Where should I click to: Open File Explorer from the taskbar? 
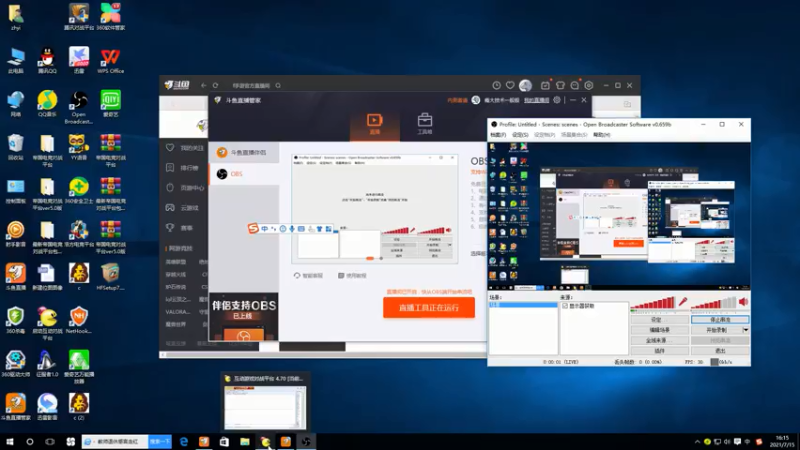[x=245, y=442]
